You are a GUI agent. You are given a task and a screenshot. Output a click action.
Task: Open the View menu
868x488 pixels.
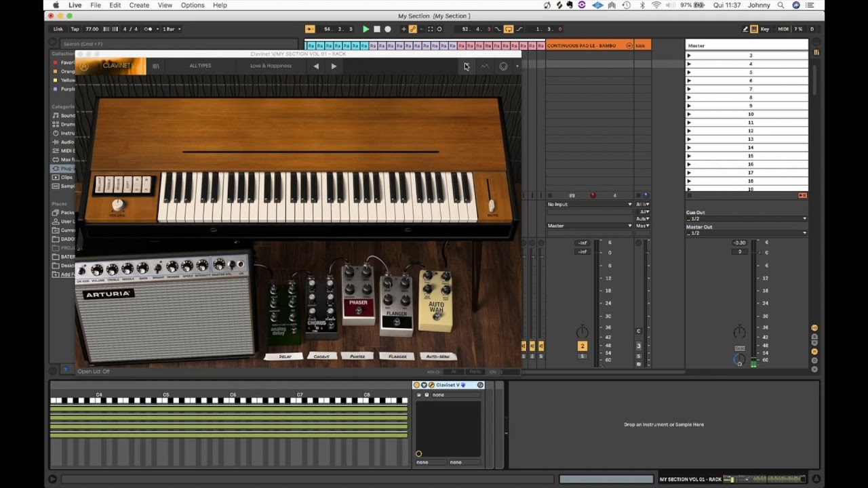pos(165,5)
